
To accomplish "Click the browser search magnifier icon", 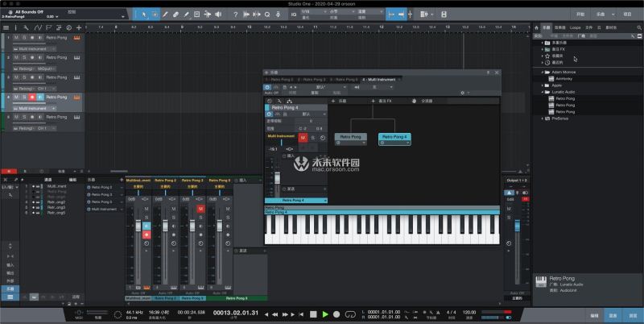I will (639, 27).
